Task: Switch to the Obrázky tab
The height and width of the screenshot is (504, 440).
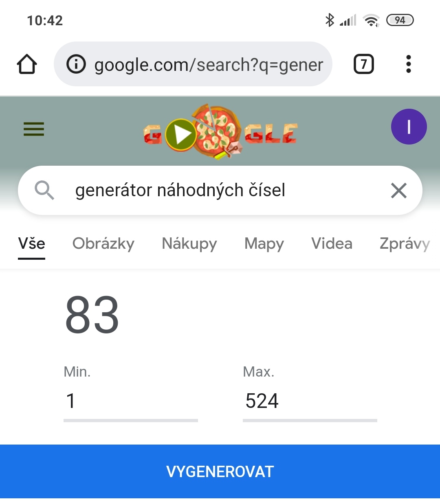Action: [103, 244]
